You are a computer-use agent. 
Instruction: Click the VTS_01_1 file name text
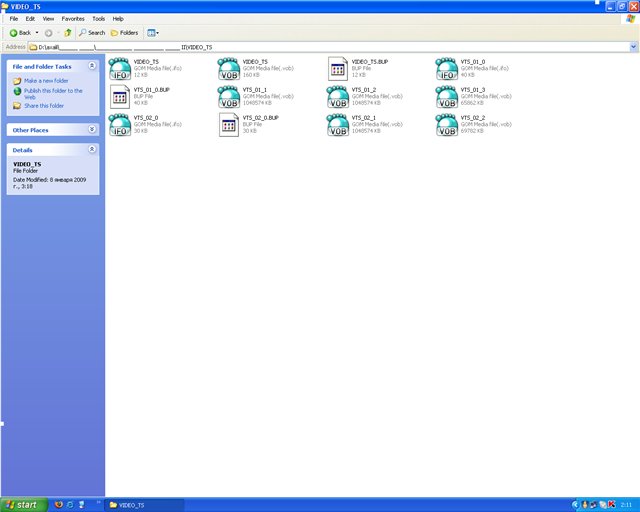tap(254, 89)
